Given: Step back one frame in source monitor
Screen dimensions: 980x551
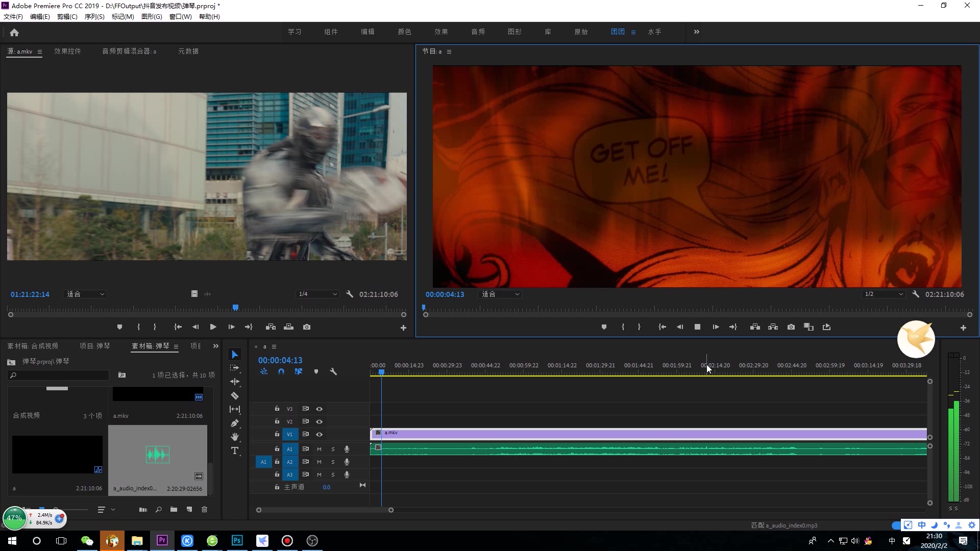Looking at the screenshot, I should (195, 327).
